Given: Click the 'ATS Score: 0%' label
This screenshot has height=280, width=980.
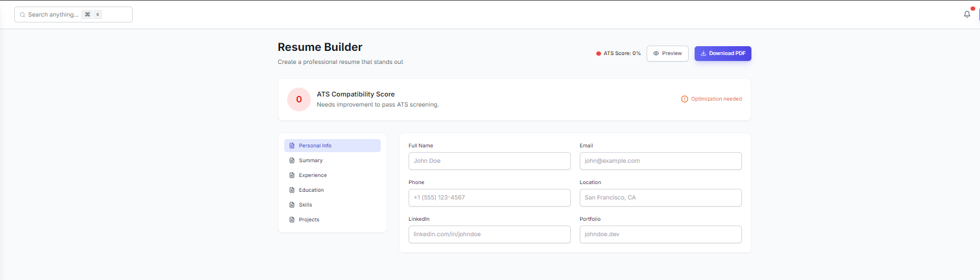Looking at the screenshot, I should pos(622,53).
